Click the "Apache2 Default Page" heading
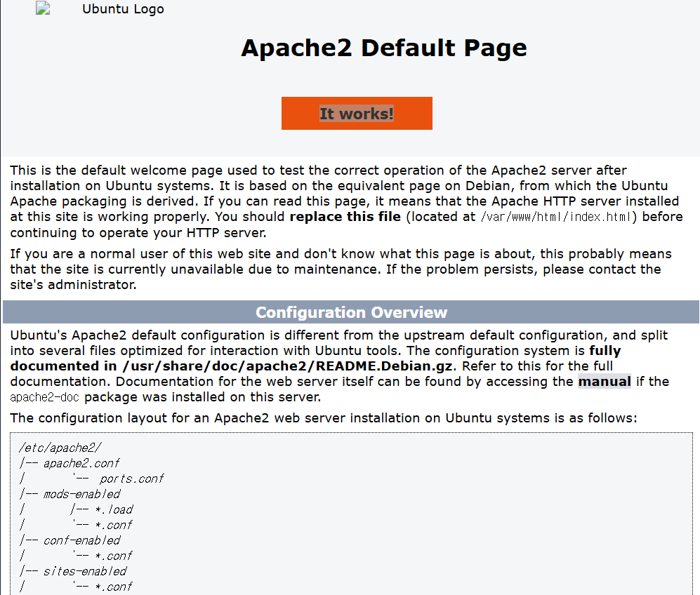700x595 pixels. [x=384, y=48]
